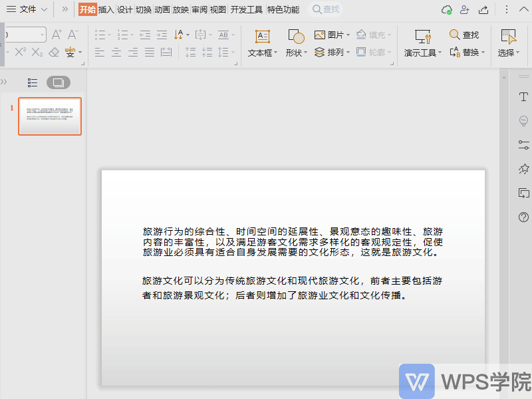532x399 pixels.
Task: Switch to outline view icon
Action: pyautogui.click(x=33, y=82)
